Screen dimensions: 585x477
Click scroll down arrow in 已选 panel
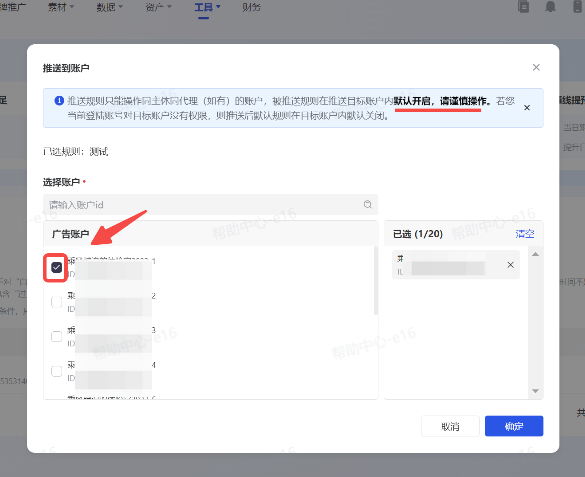pyautogui.click(x=535, y=391)
